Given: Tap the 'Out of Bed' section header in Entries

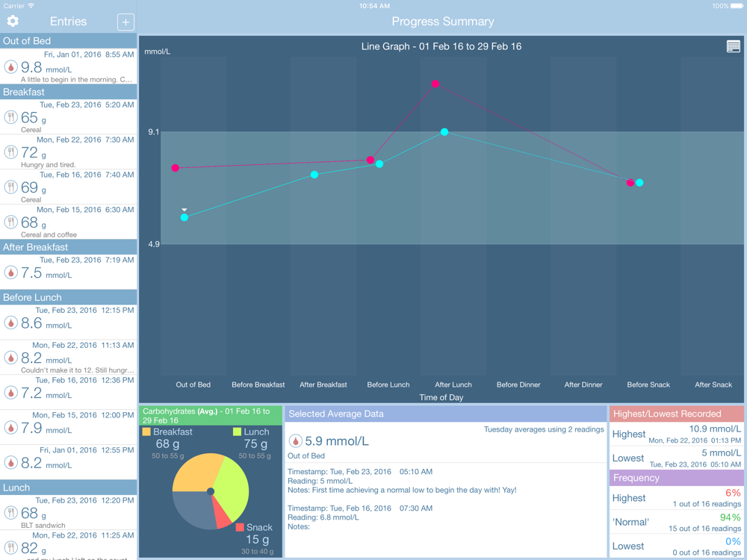Looking at the screenshot, I should tap(69, 41).
